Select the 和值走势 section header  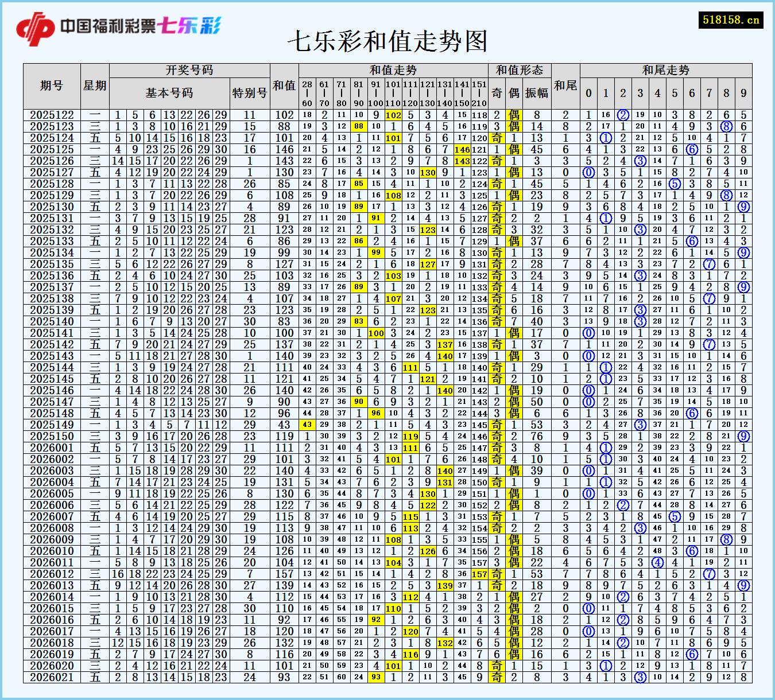click(392, 70)
